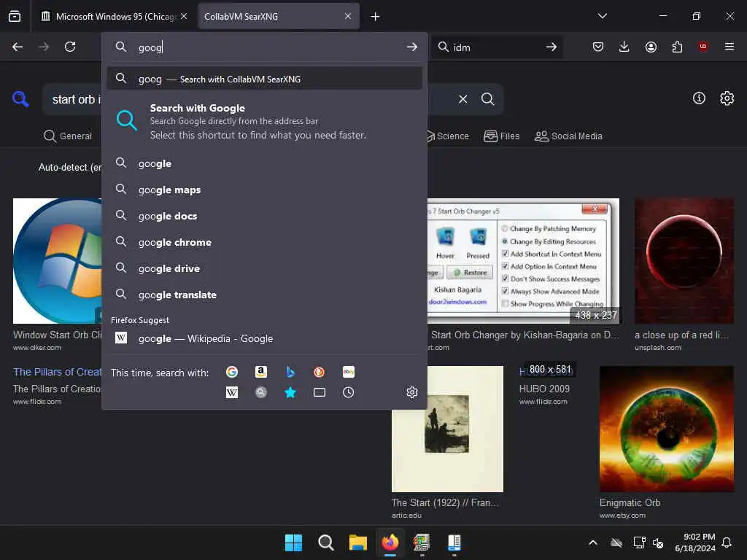The image size is (747, 560).
Task: Select the CollabVM SearXNG tab
Action: click(x=279, y=17)
